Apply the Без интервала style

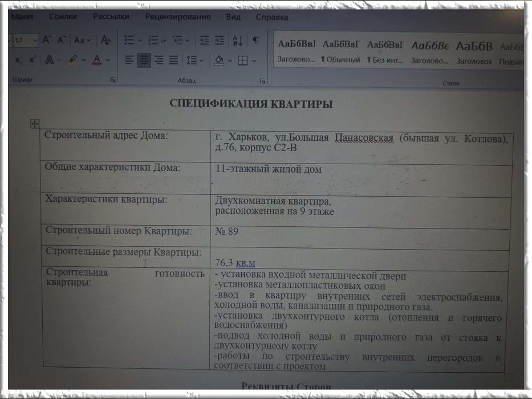tap(385, 51)
